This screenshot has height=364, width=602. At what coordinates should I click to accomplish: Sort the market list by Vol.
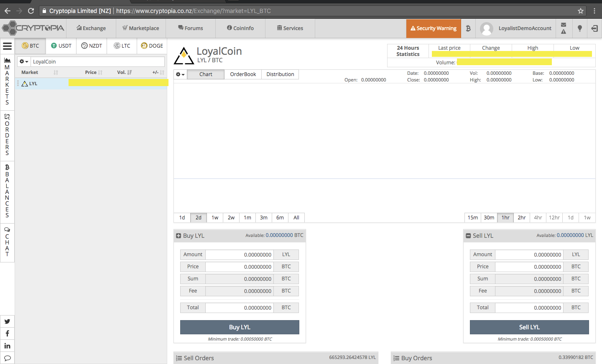[125, 72]
